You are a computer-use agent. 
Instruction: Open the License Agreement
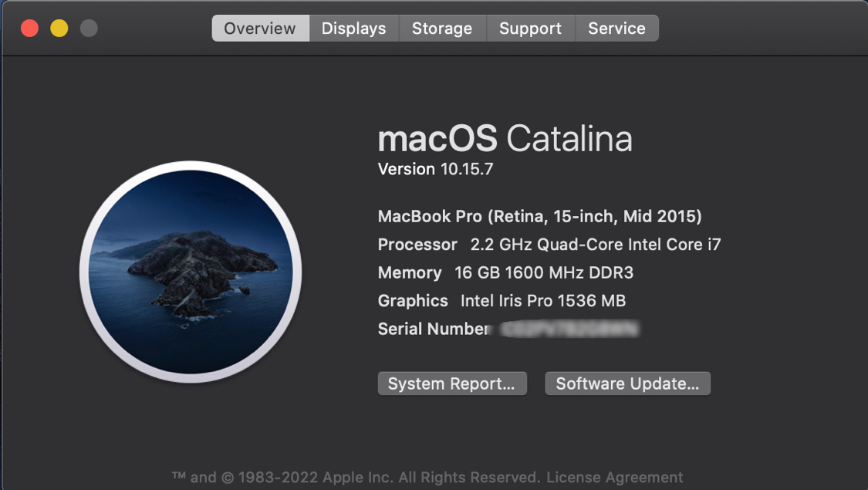point(614,477)
